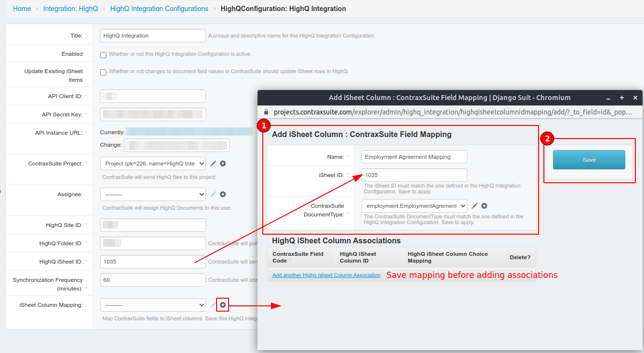The image size is (644, 353).
Task: Open ContraxSuite DocumentType dropdown in popup
Action: [x=414, y=206]
